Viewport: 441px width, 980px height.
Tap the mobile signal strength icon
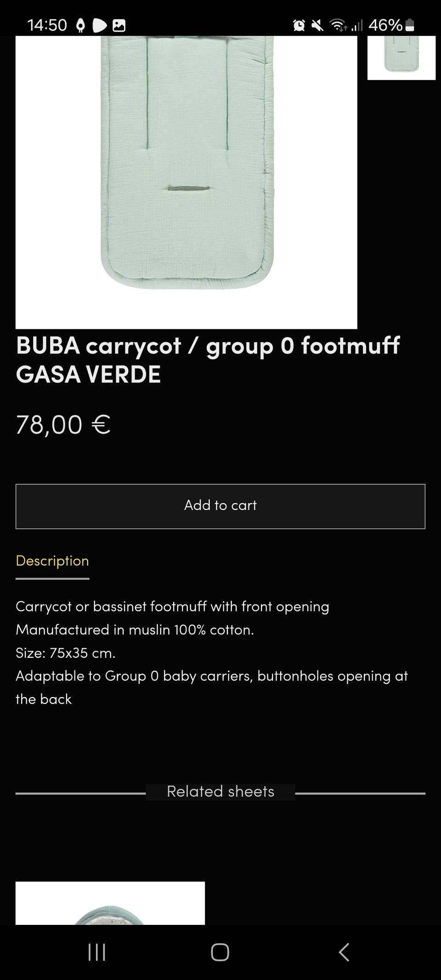[357, 25]
